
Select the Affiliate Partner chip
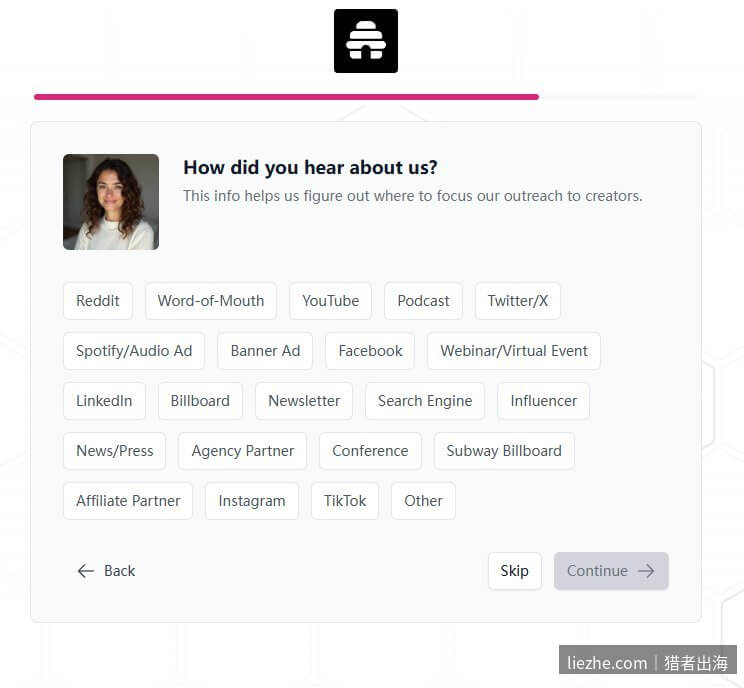tap(128, 501)
